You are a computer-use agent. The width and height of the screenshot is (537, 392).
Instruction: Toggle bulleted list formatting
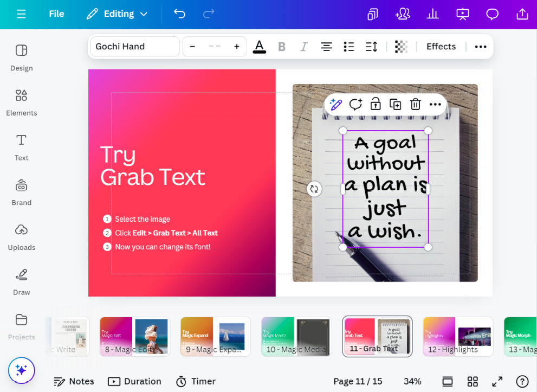tap(348, 47)
